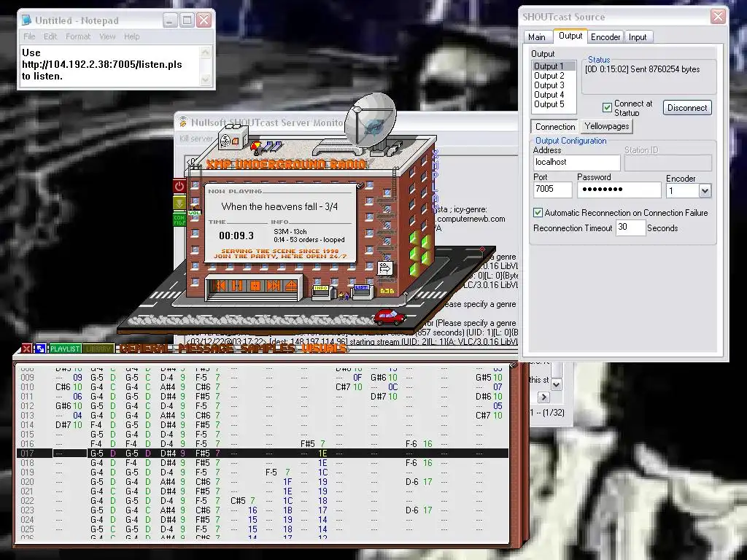The image size is (747, 560).
Task: Click the next track button in XMPlay
Action: pyautogui.click(x=274, y=286)
